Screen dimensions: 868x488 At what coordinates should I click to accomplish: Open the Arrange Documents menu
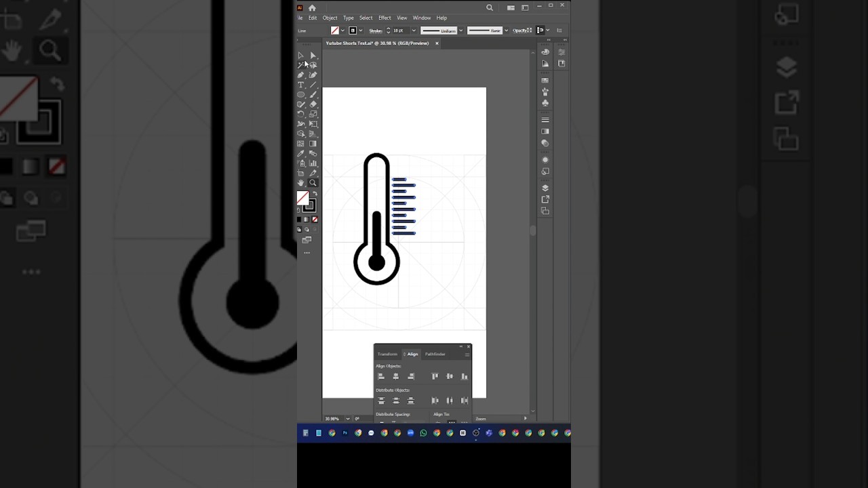[511, 8]
